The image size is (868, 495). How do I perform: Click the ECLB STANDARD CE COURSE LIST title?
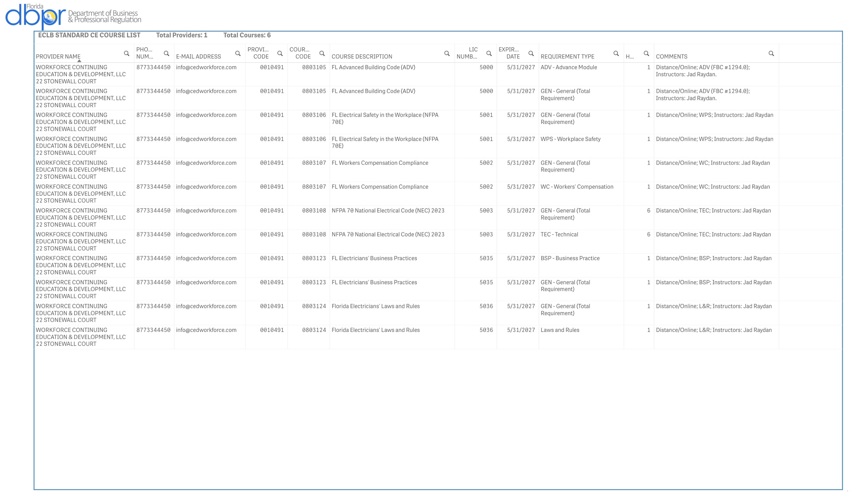pos(89,35)
